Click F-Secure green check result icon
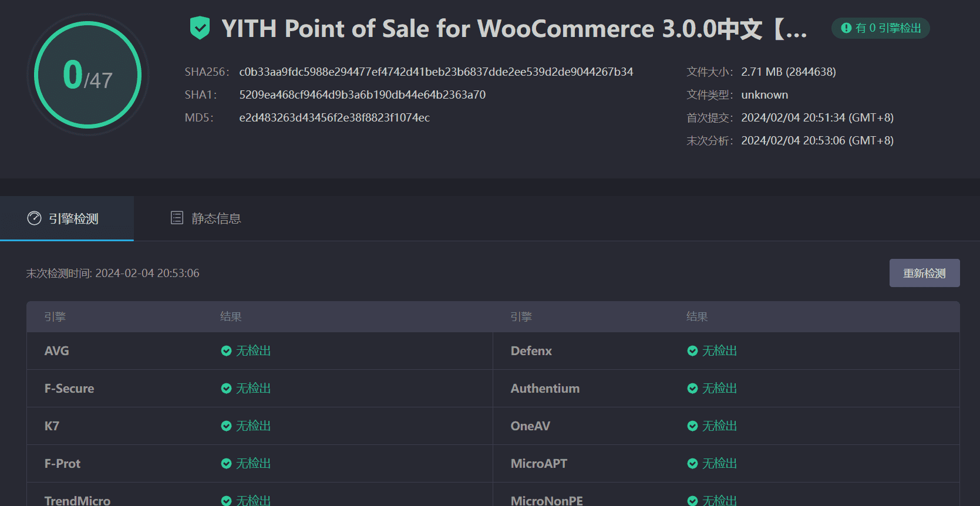Screen dimensions: 980x506 click(226, 389)
